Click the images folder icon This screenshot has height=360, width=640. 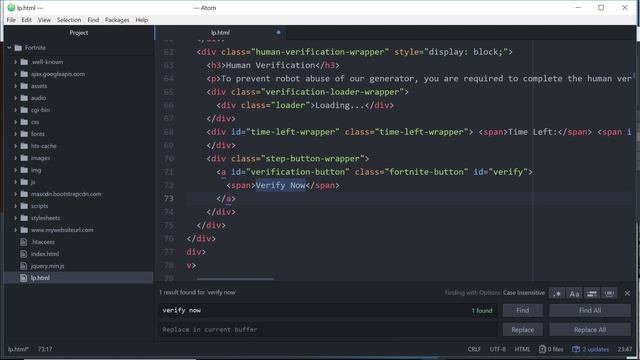24,158
